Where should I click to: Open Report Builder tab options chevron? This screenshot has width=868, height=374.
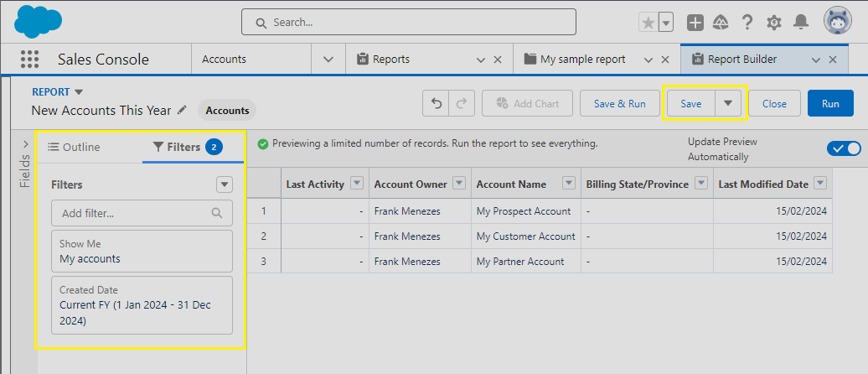tap(815, 60)
